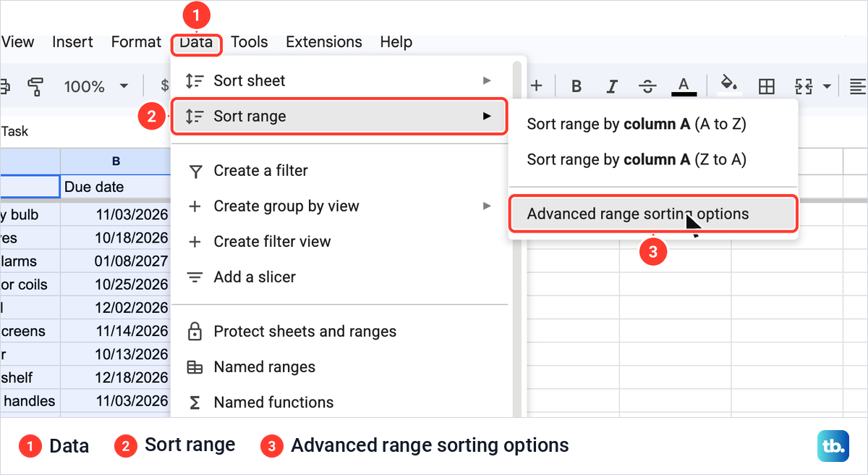Open Named functions
The height and width of the screenshot is (475, 868).
pyautogui.click(x=339, y=403)
